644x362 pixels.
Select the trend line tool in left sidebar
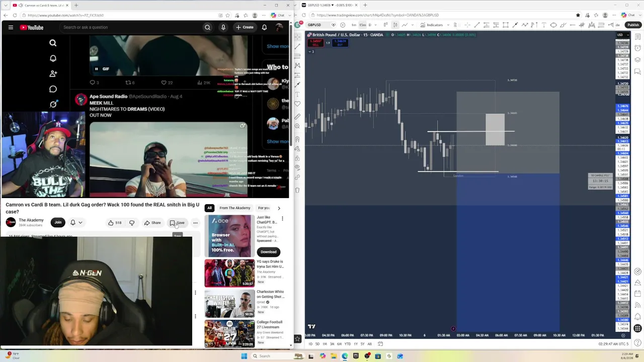(297, 46)
